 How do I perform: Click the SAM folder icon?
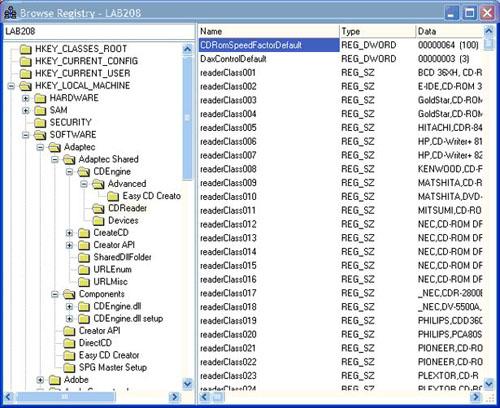coord(40,110)
